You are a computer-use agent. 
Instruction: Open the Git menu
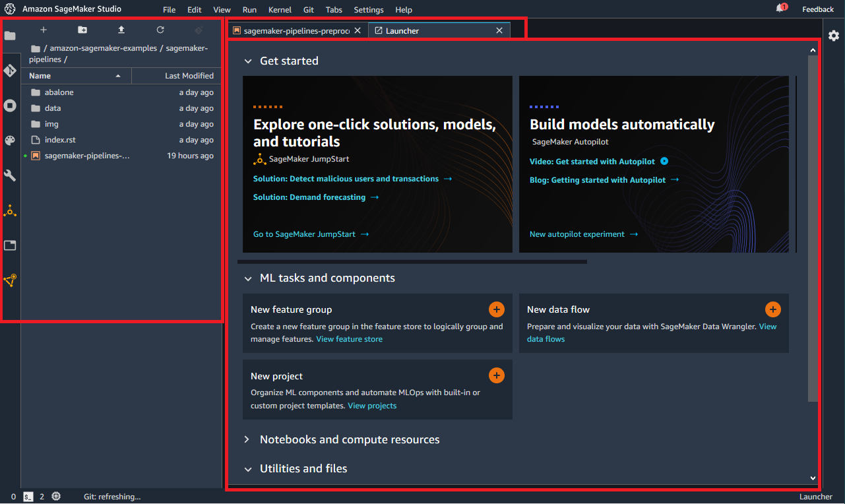click(x=309, y=10)
